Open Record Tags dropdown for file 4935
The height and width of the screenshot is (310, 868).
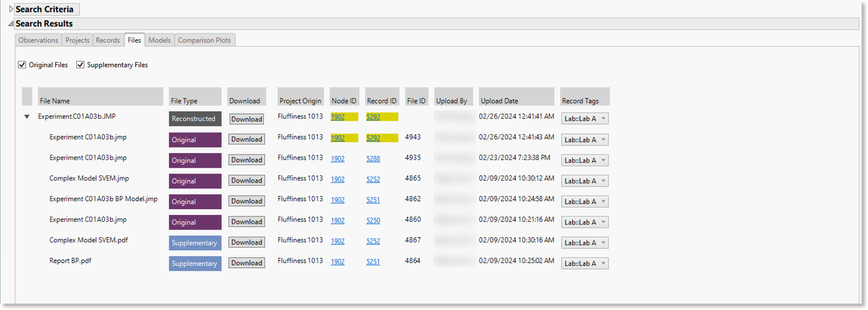coord(585,160)
